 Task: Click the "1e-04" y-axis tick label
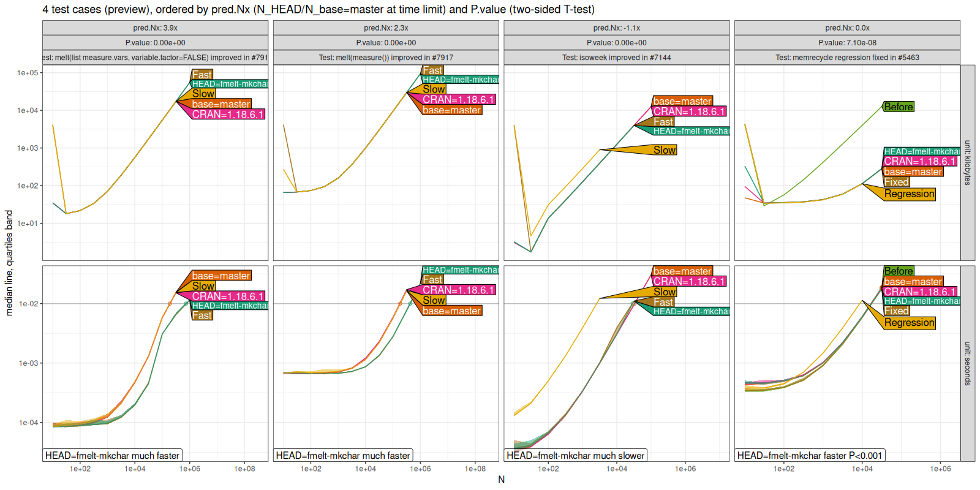click(28, 423)
